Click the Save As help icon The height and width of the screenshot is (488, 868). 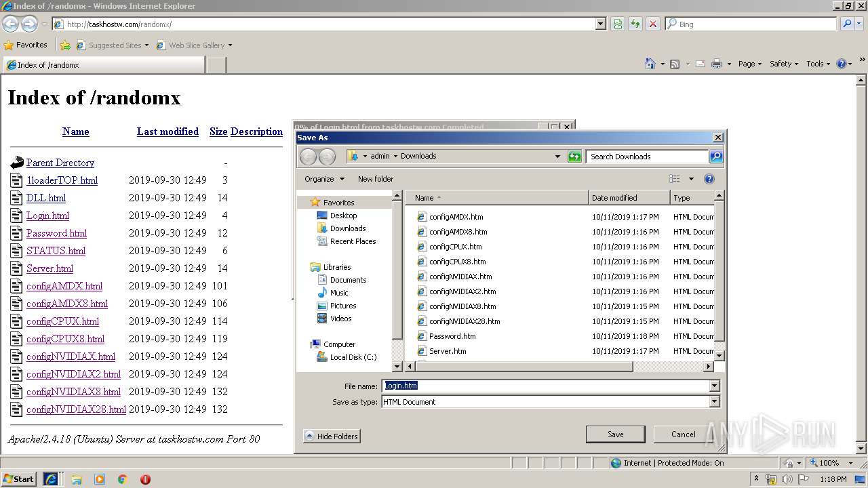pyautogui.click(x=709, y=179)
